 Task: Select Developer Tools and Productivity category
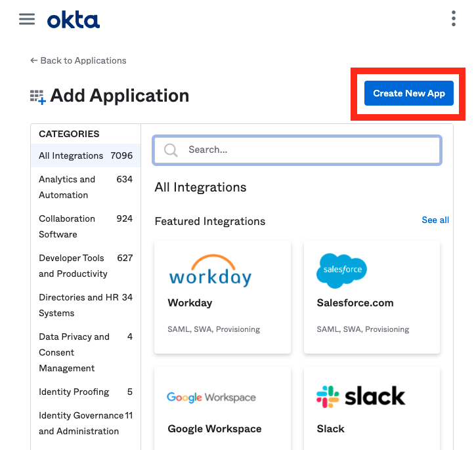pyautogui.click(x=85, y=266)
